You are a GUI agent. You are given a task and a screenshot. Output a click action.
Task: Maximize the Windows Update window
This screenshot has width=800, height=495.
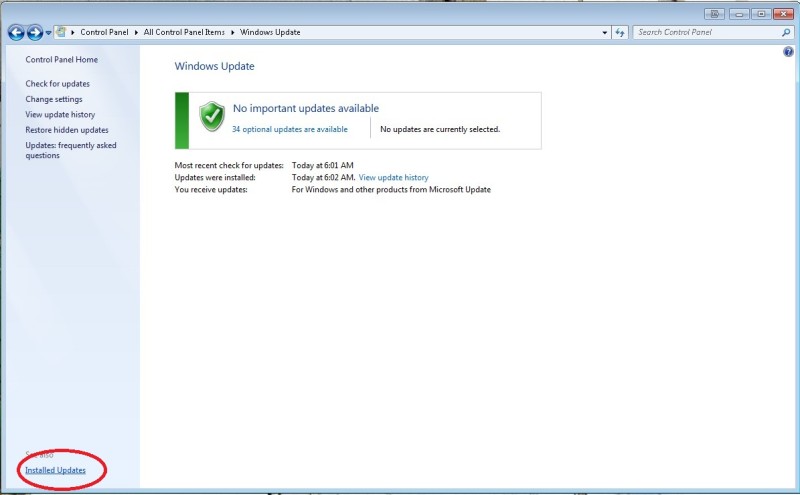point(761,14)
